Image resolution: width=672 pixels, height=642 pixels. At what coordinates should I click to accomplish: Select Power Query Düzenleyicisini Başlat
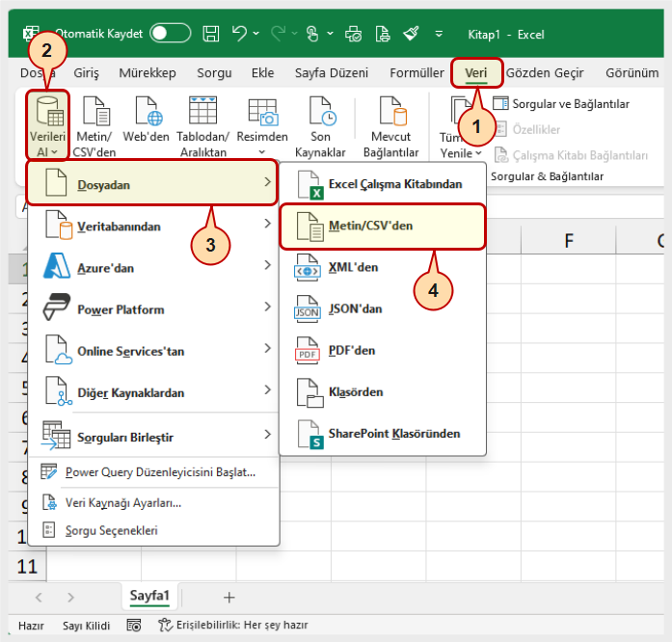[154, 472]
